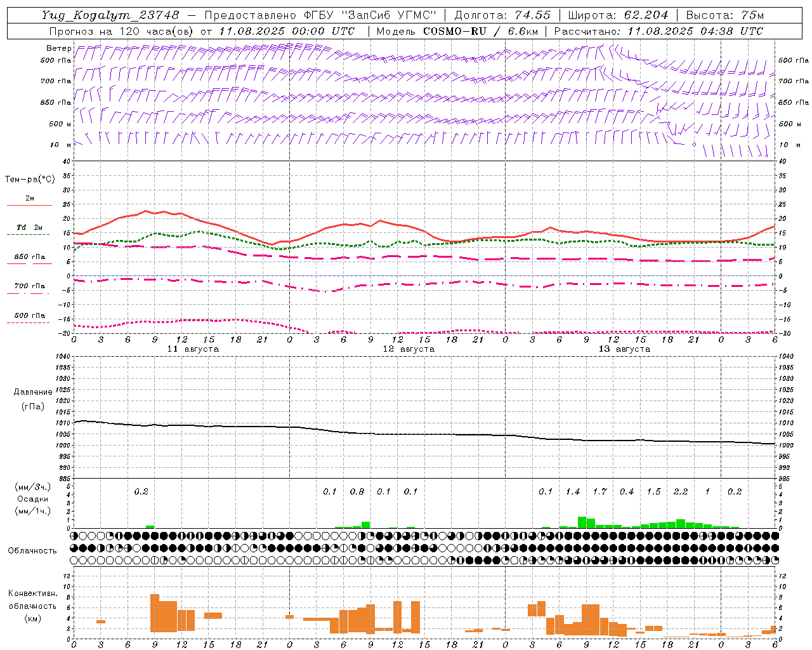Select the 1.4 precipitation total
Image resolution: width=812 pixels, height=650 pixels.
[573, 491]
